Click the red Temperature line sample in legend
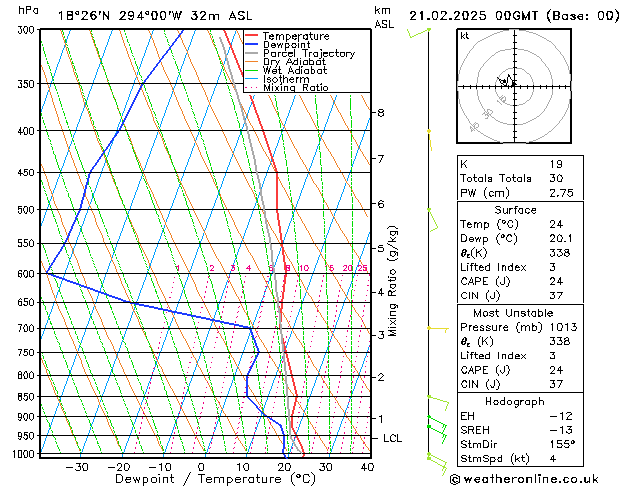The image size is (629, 486). pos(251,36)
